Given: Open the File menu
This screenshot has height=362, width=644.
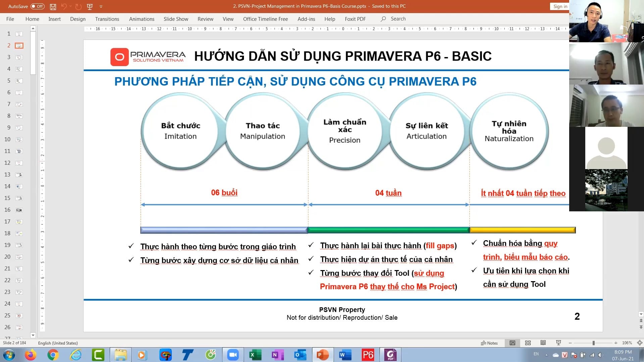Looking at the screenshot, I should pos(10,19).
